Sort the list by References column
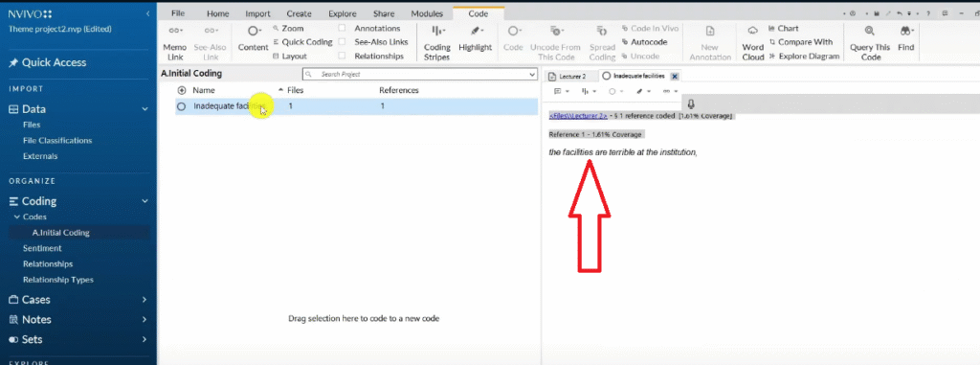The image size is (980, 365). 399,90
